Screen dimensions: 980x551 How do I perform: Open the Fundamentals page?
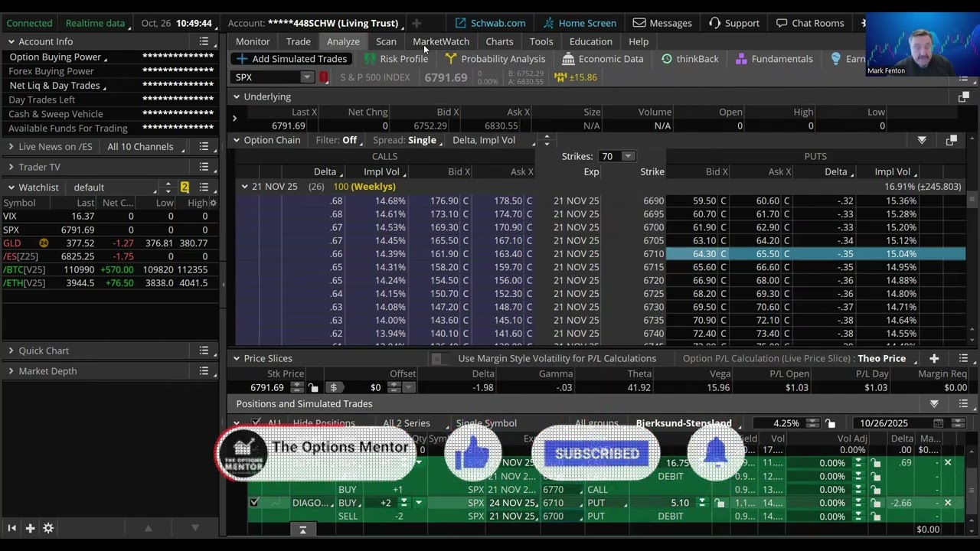click(x=773, y=59)
